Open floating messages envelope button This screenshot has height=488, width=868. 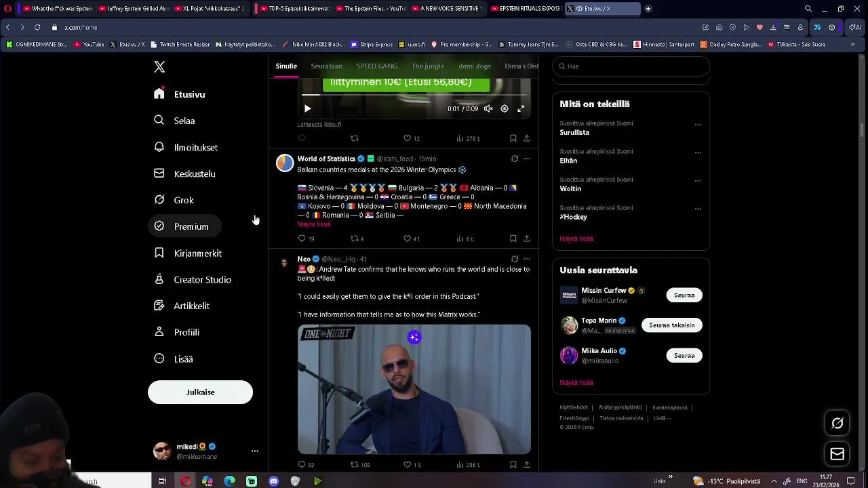click(837, 454)
